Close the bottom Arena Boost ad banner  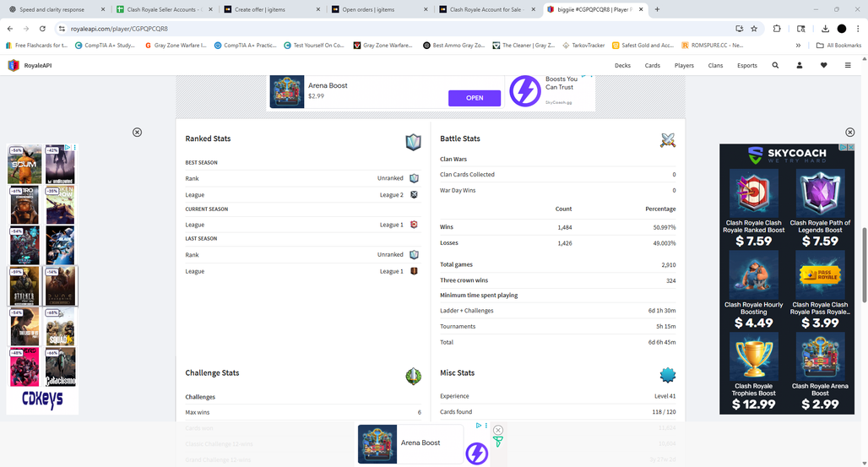(x=497, y=430)
